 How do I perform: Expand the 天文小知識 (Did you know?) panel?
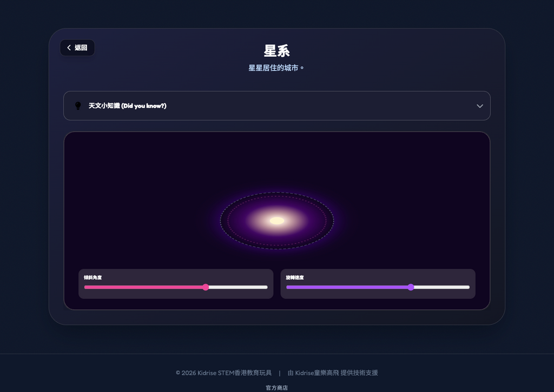coord(277,106)
